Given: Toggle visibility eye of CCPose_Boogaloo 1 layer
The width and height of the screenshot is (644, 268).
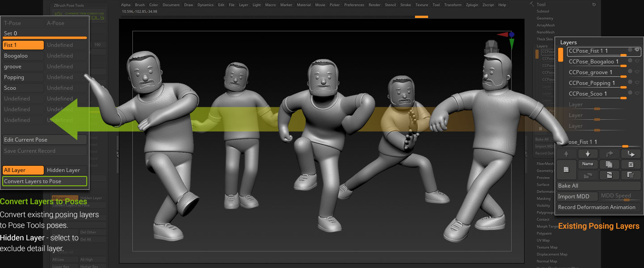Looking at the screenshot, I should point(636,61).
